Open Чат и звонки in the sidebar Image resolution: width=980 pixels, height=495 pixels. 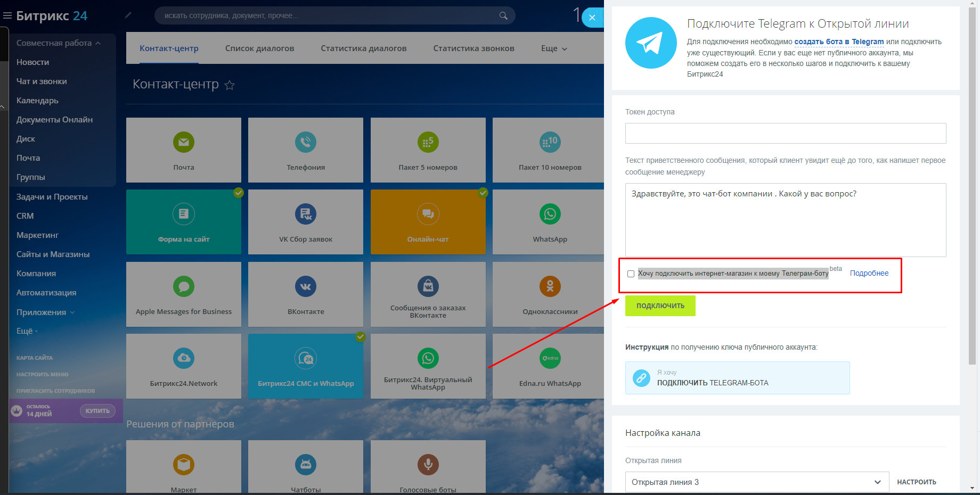click(42, 81)
